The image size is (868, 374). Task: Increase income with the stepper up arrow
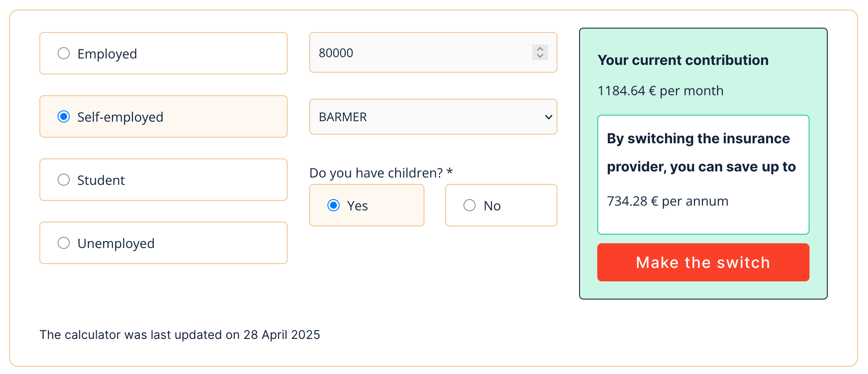pos(540,49)
